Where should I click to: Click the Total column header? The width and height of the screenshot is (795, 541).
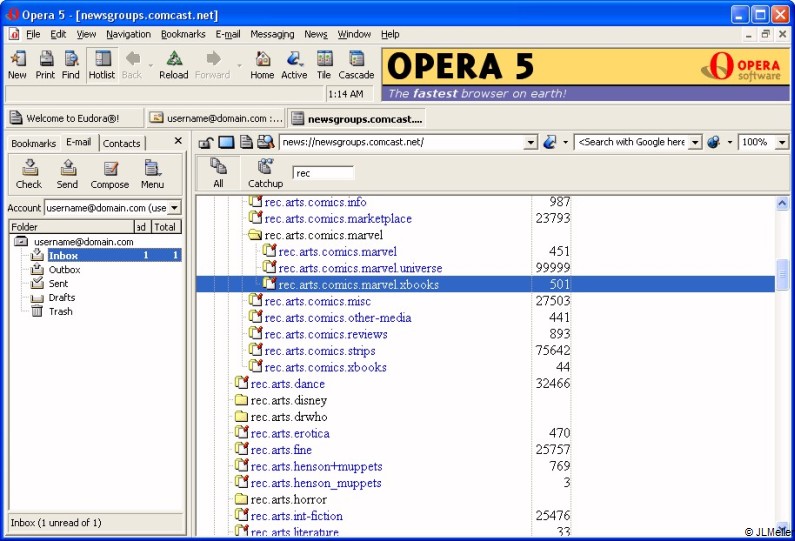pyautogui.click(x=166, y=227)
